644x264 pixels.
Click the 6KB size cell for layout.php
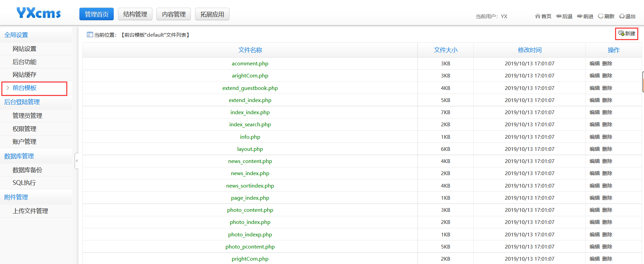coord(445,149)
